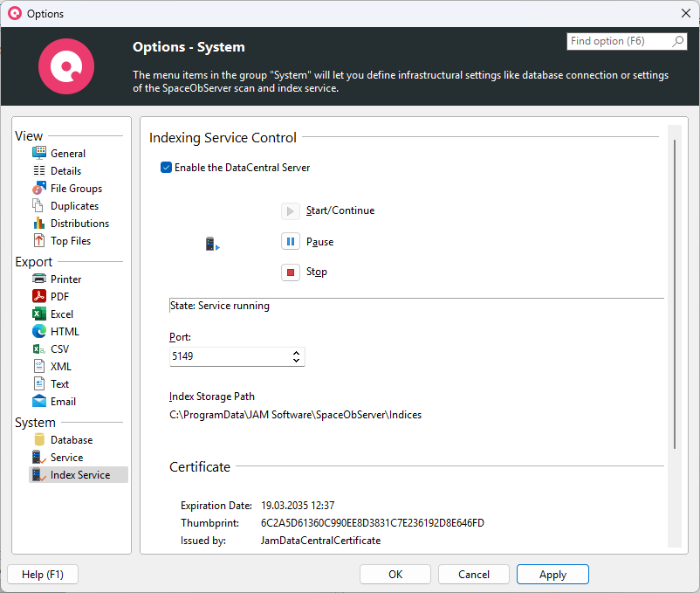Click the Details list icon
The image size is (700, 593).
[x=39, y=170]
